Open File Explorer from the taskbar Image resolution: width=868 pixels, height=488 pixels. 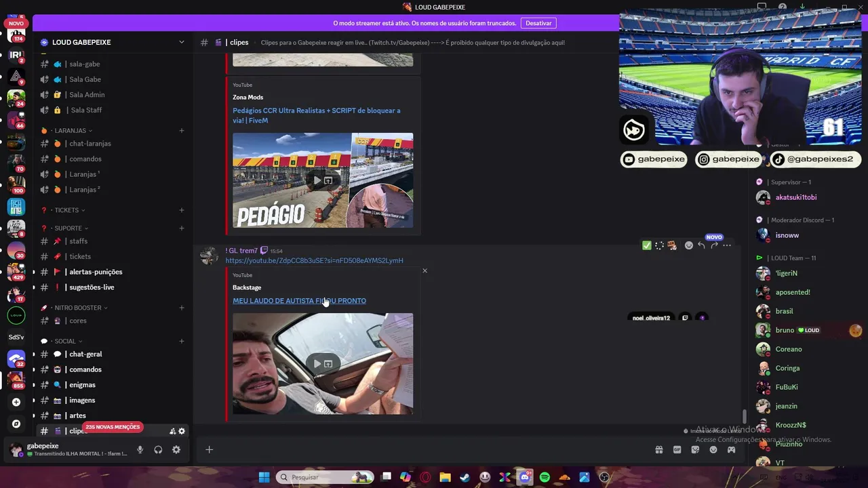(445, 477)
